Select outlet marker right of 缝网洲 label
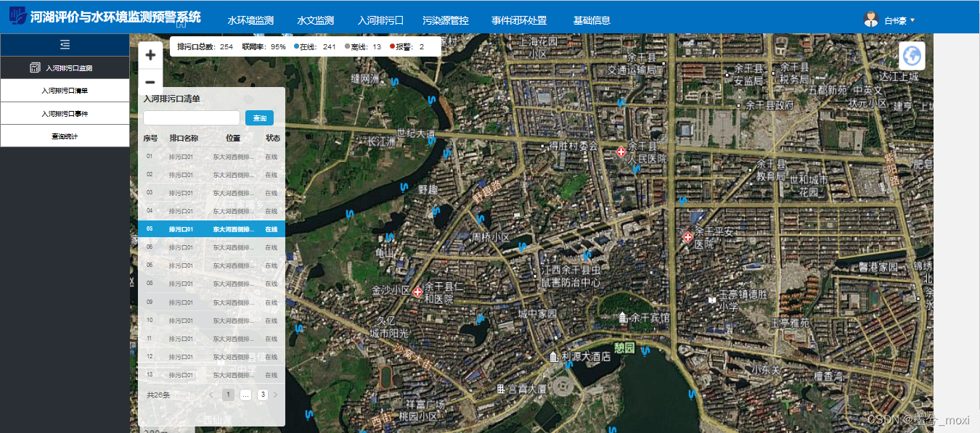 tap(395, 82)
